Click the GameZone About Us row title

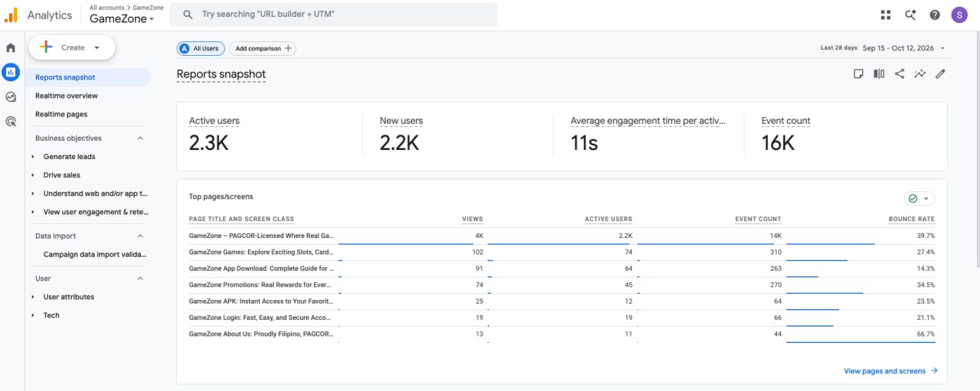click(261, 334)
